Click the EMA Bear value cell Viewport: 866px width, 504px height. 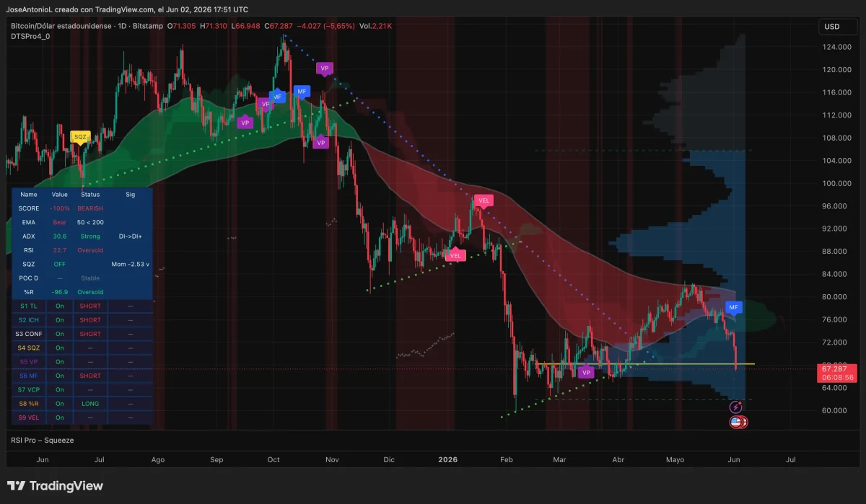pyautogui.click(x=60, y=222)
